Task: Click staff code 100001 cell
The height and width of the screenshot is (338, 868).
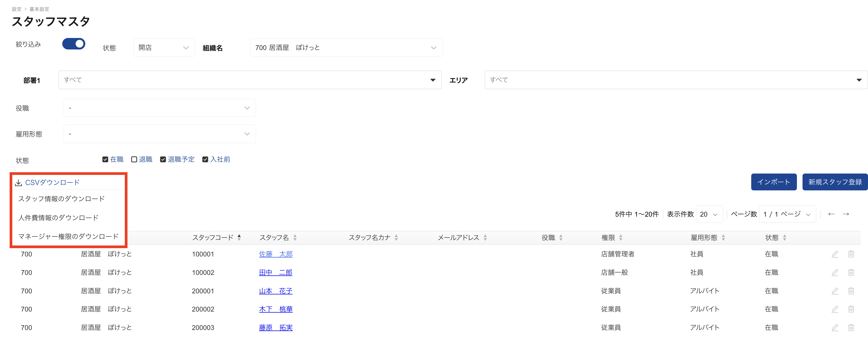Action: [x=203, y=254]
